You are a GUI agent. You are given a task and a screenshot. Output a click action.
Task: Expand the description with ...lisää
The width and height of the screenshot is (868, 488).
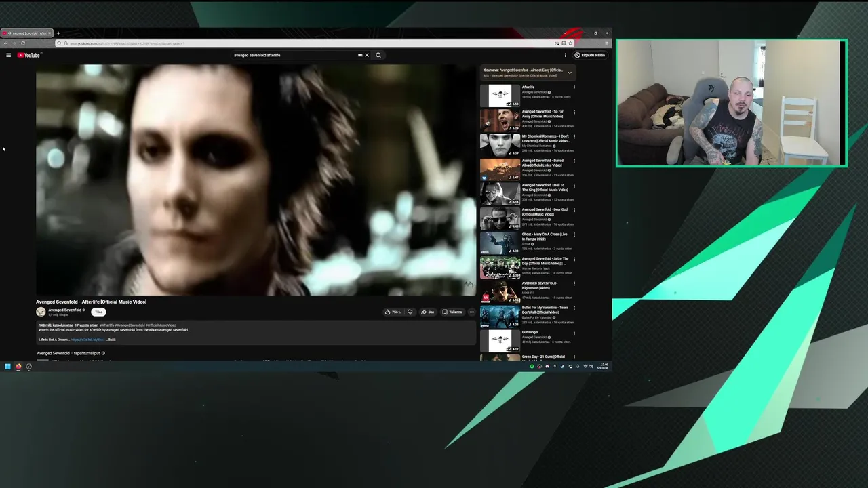111,340
